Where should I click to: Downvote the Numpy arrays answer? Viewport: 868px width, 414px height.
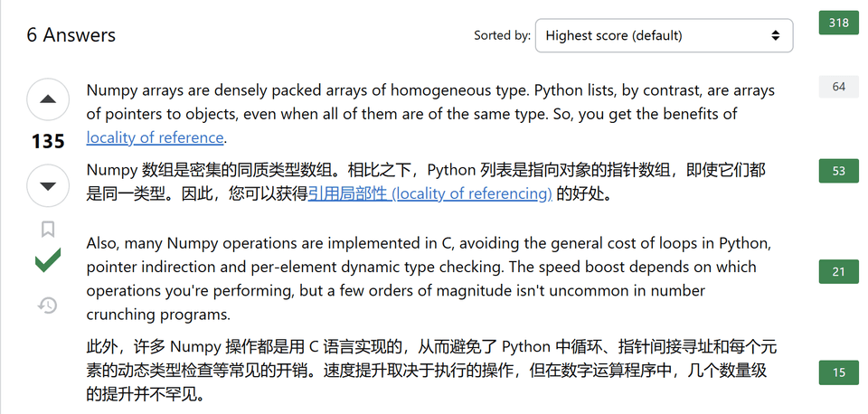pyautogui.click(x=48, y=186)
